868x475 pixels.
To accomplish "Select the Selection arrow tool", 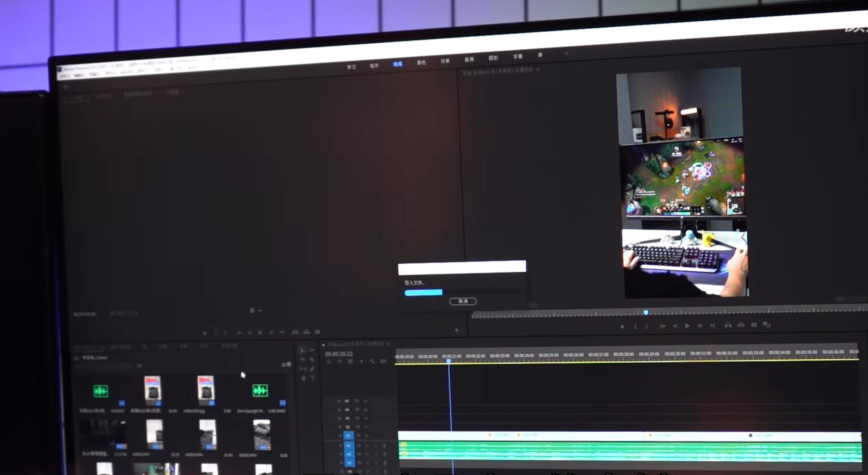I will pyautogui.click(x=303, y=350).
